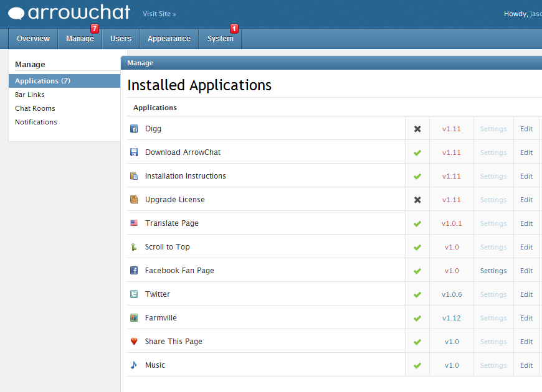Click the Music note icon
Screen dimensions: 542x392
134,365
